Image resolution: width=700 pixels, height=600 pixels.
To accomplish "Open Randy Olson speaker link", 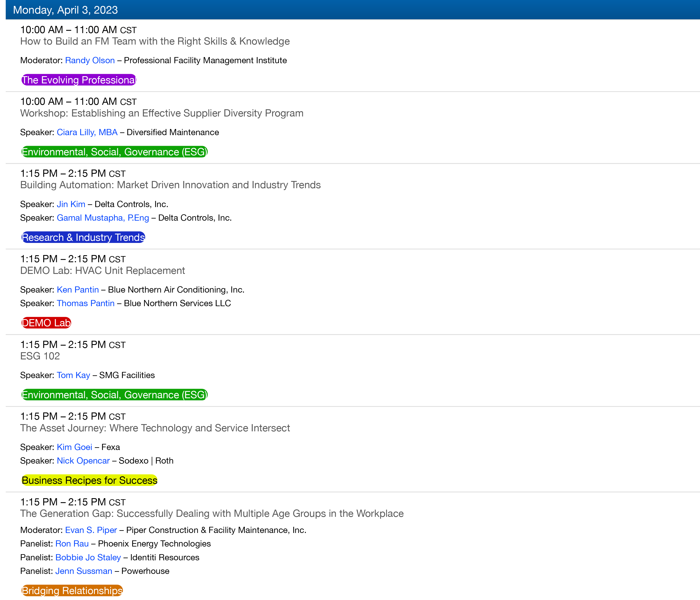I will click(x=90, y=60).
